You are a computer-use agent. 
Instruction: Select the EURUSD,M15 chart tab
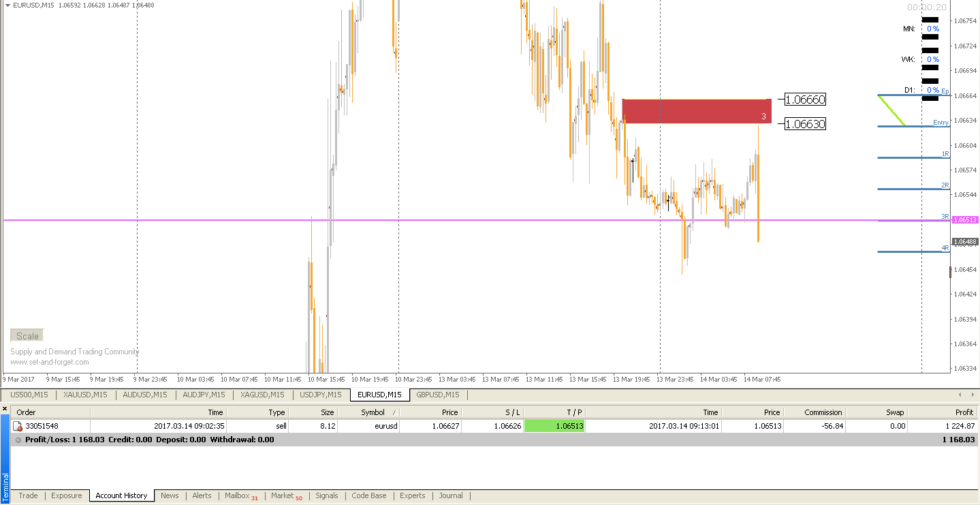[x=379, y=395]
